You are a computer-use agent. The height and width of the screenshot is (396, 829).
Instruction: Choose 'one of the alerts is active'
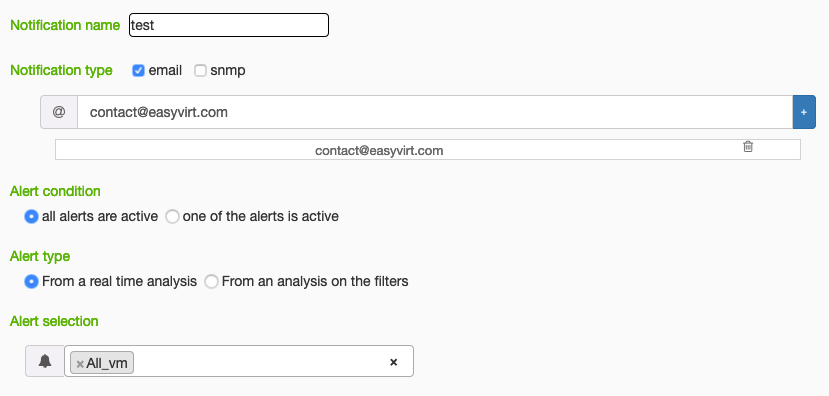[172, 216]
